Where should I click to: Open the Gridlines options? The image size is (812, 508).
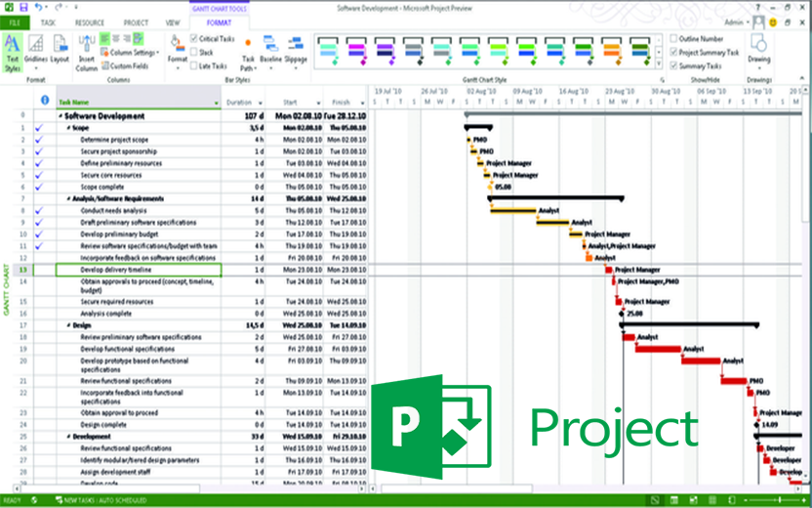point(36,52)
